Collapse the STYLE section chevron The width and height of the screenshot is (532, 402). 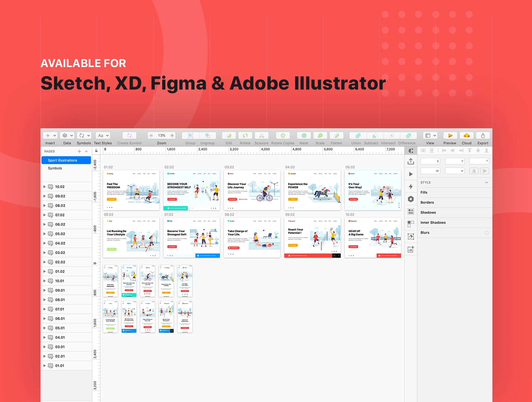(x=486, y=182)
